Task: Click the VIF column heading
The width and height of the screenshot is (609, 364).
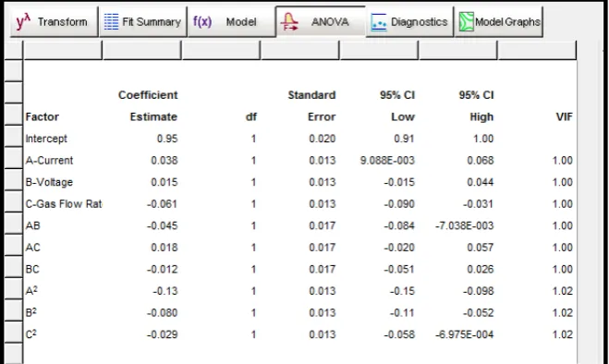Action: click(564, 117)
